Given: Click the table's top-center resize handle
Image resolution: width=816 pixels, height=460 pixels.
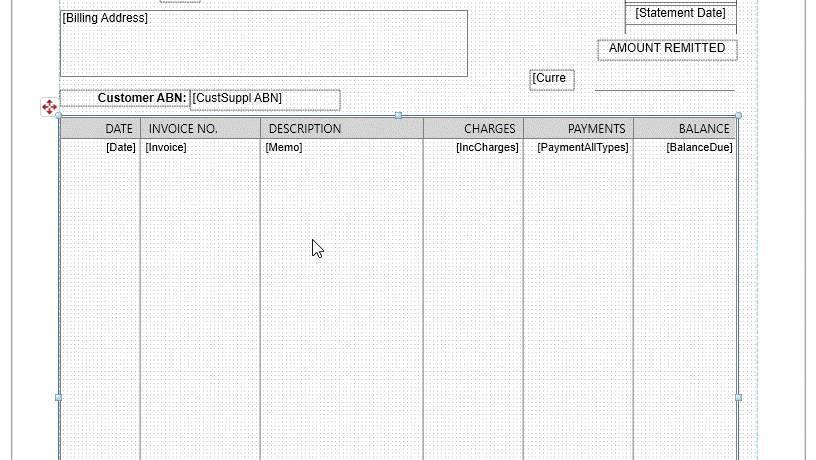Looking at the screenshot, I should click(399, 116).
